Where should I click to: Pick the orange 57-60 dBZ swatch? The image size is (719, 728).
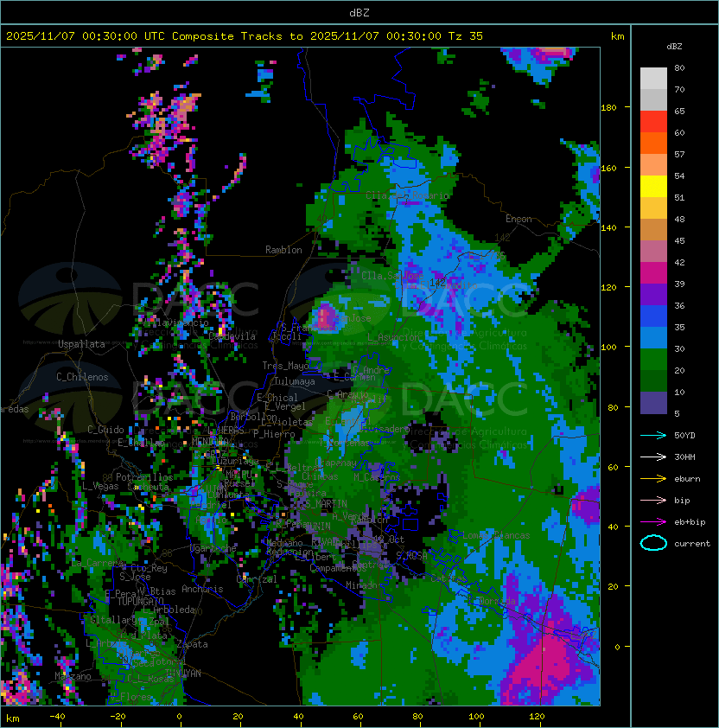tap(653, 144)
